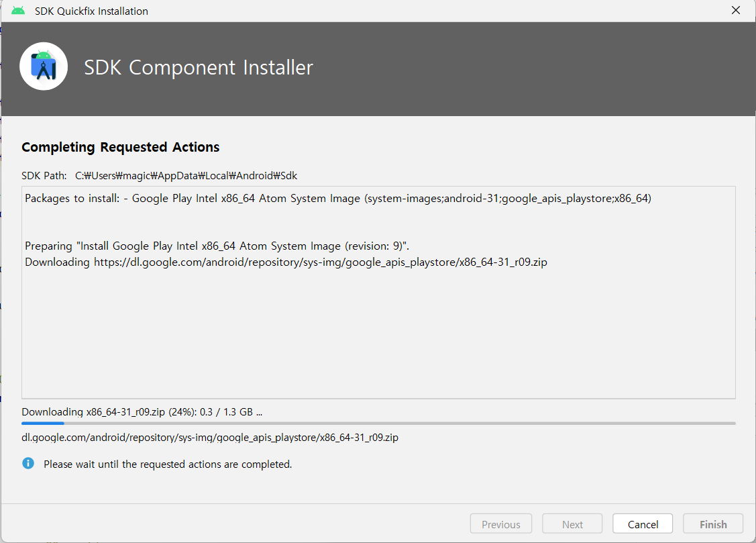Click the SDK Path value text

[x=186, y=176]
